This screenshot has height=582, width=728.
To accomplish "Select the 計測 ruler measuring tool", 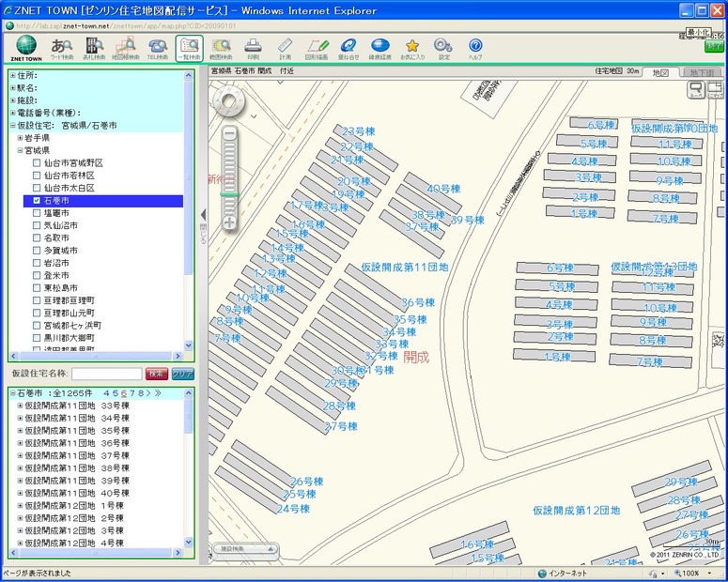I will click(x=285, y=49).
